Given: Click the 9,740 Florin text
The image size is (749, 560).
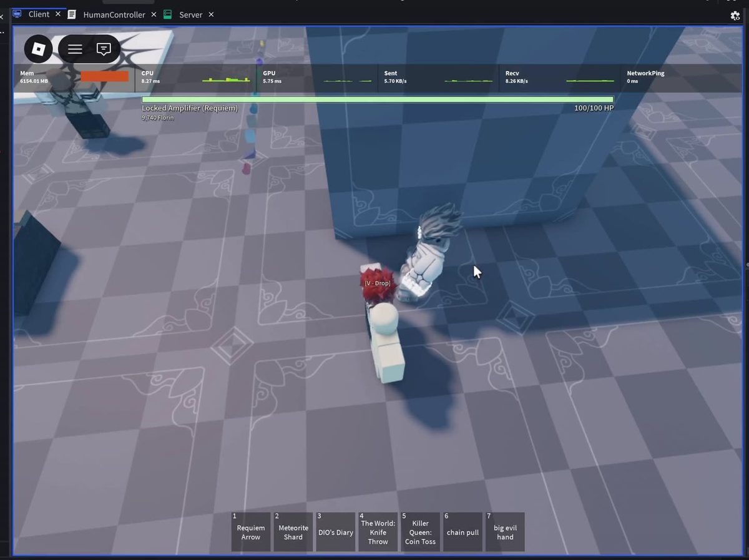Looking at the screenshot, I should click(158, 117).
